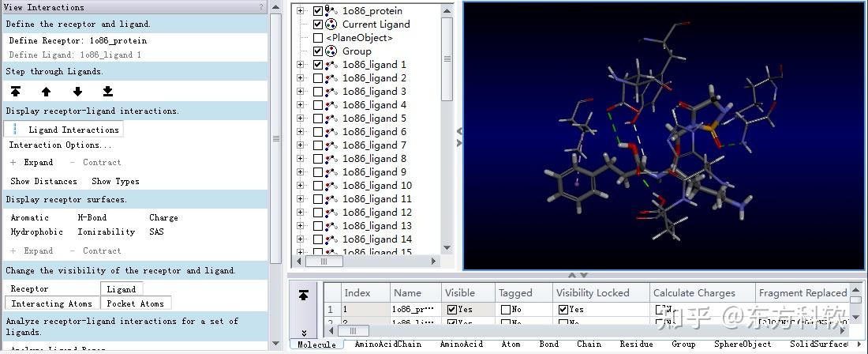Toggle Visible checkbox in table row 1

(x=452, y=310)
